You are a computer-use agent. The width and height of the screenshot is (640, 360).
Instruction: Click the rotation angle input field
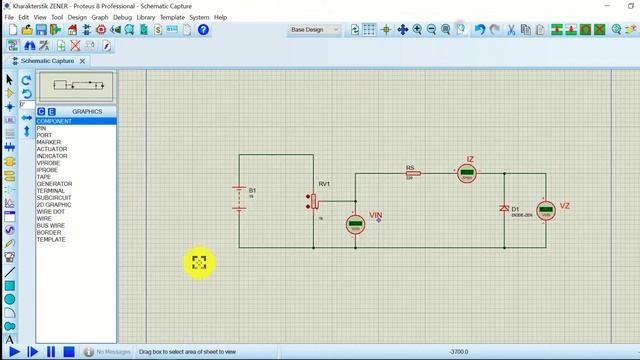tap(27, 105)
